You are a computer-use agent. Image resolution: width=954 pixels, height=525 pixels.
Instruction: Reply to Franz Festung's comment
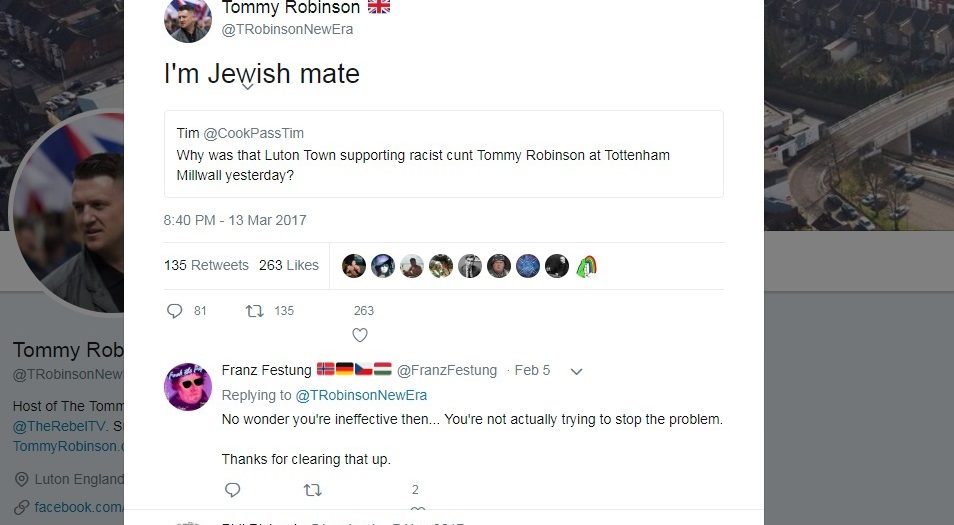tap(232, 490)
